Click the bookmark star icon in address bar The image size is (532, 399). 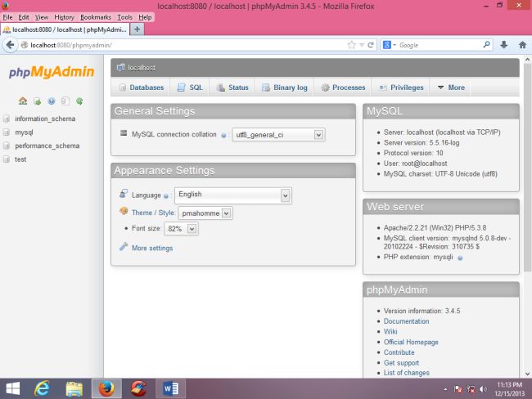click(351, 45)
